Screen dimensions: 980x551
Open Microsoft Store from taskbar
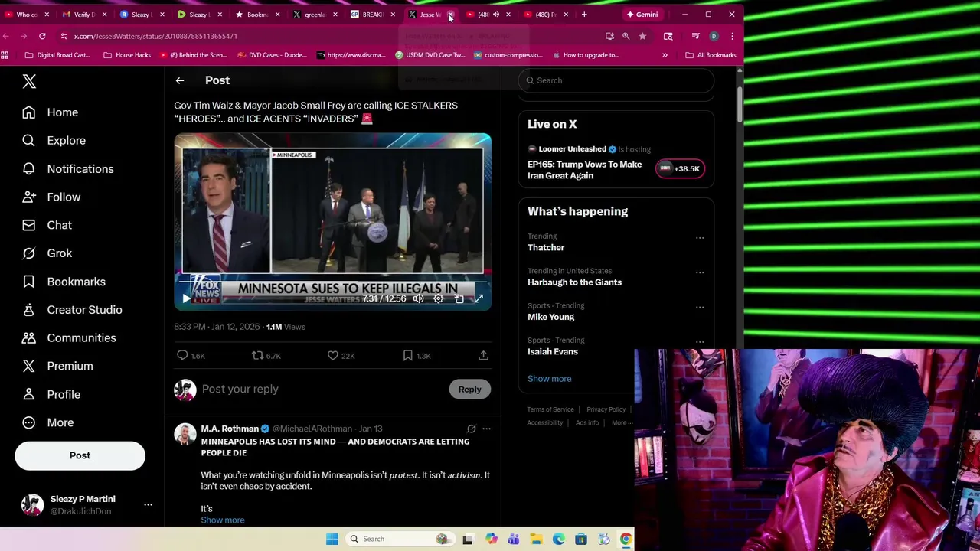(581, 539)
